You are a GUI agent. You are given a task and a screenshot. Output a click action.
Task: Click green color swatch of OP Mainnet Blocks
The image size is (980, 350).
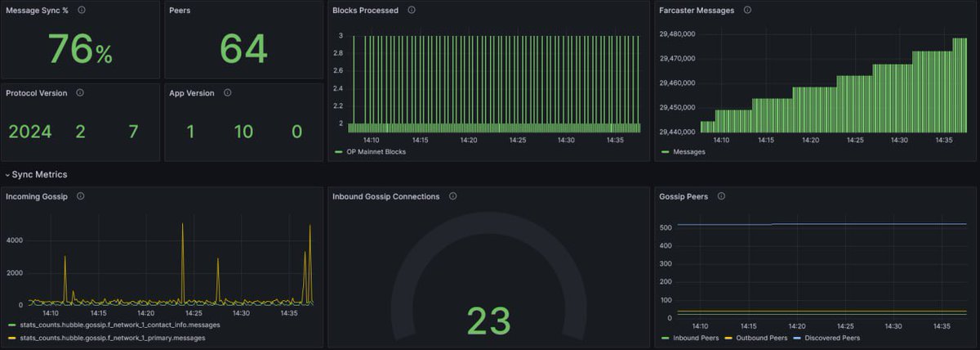338,152
